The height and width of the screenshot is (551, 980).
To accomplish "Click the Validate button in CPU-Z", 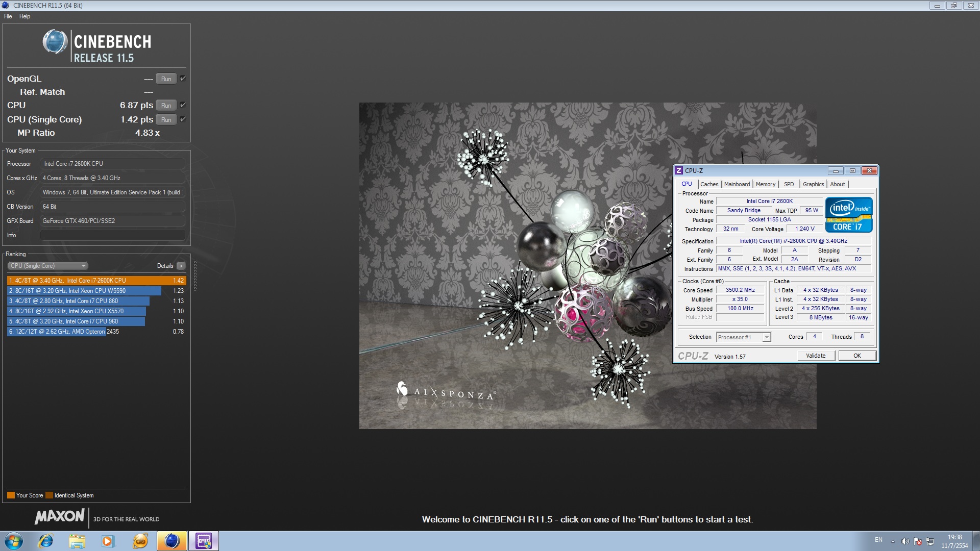I will click(x=815, y=356).
